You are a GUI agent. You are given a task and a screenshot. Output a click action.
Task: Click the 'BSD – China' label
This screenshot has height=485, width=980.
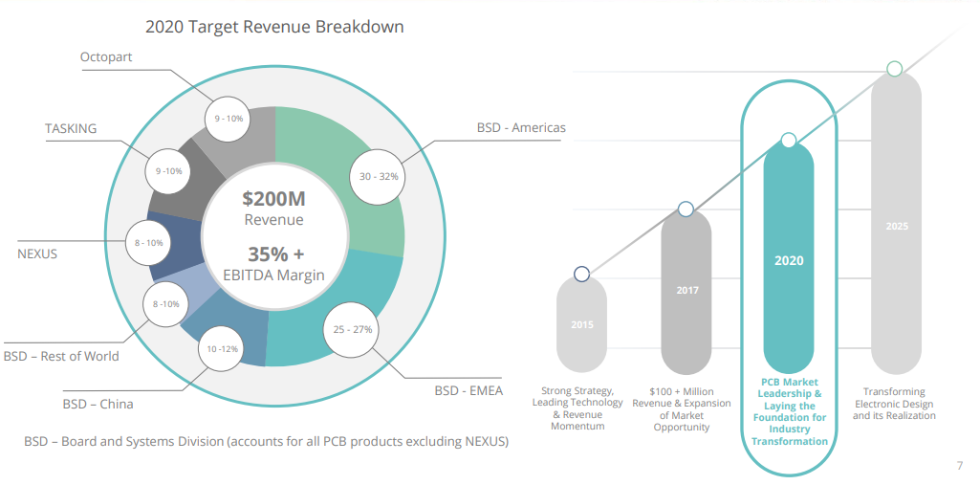point(98,404)
